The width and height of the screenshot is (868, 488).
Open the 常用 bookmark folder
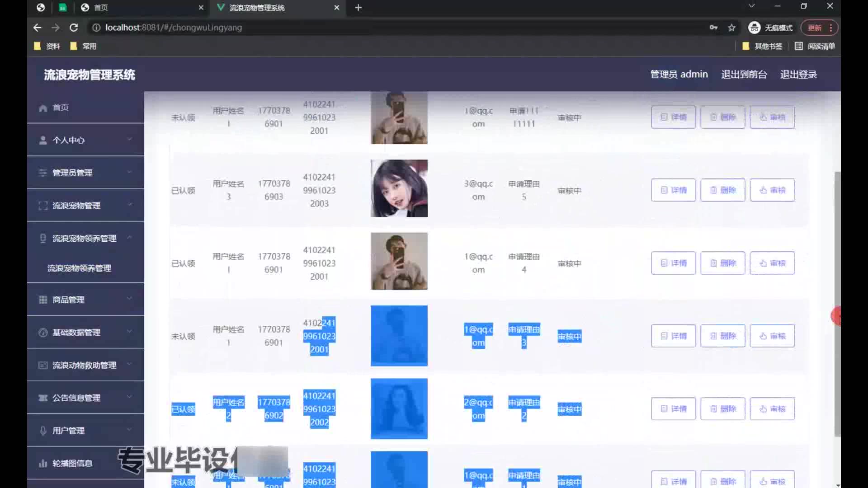[x=83, y=46]
